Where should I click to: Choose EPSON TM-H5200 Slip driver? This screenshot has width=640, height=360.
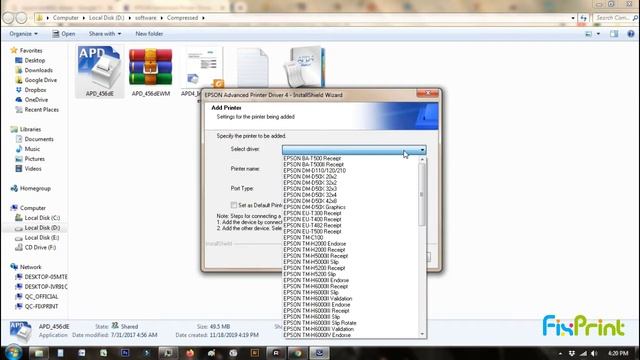click(309, 274)
